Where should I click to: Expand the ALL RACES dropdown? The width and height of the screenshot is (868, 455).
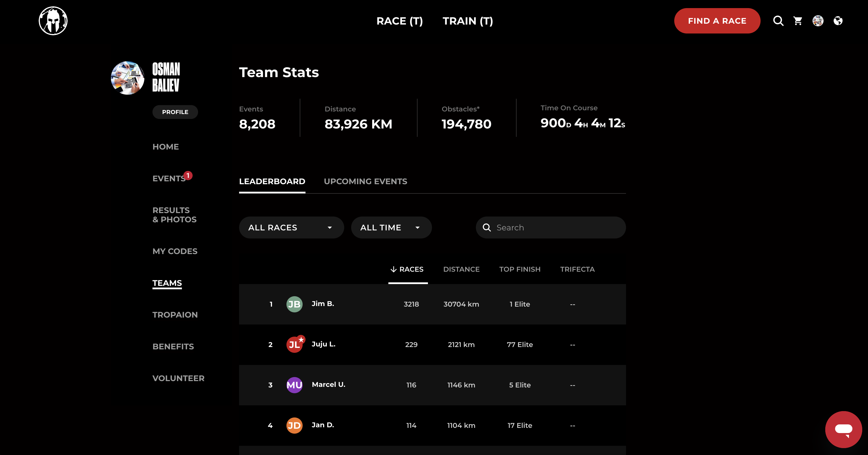(x=291, y=228)
